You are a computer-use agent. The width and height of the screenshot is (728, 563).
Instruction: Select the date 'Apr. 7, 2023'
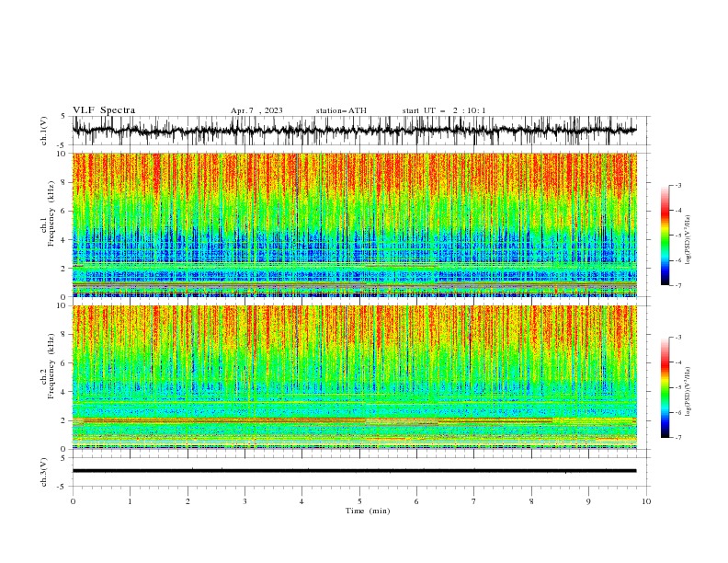pos(256,110)
